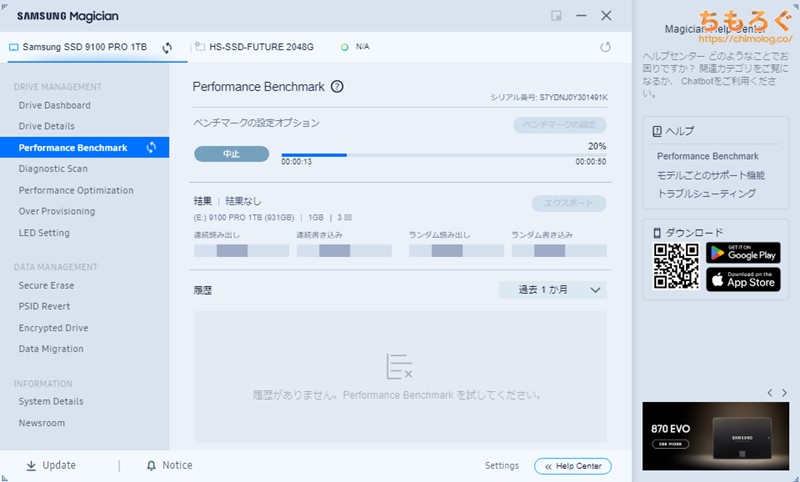Click the benchmark progress bar at 20%
Image resolution: width=800 pixels, height=482 pixels.
[x=444, y=155]
